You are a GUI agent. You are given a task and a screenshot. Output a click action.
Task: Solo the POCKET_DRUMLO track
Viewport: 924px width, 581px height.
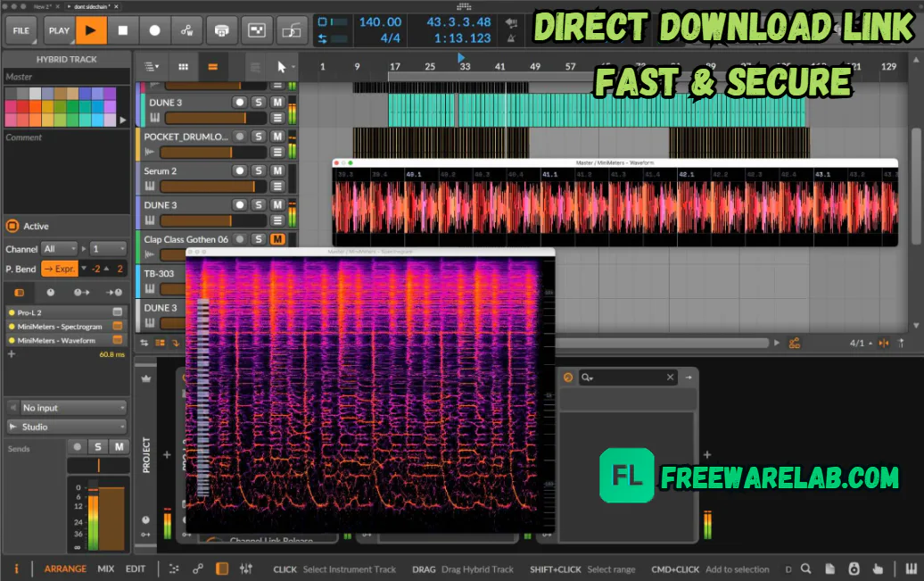click(x=258, y=137)
